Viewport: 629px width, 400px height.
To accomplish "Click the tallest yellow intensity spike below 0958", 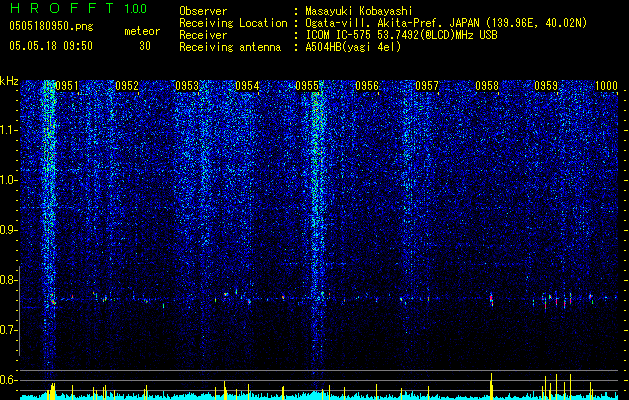I will (x=491, y=386).
